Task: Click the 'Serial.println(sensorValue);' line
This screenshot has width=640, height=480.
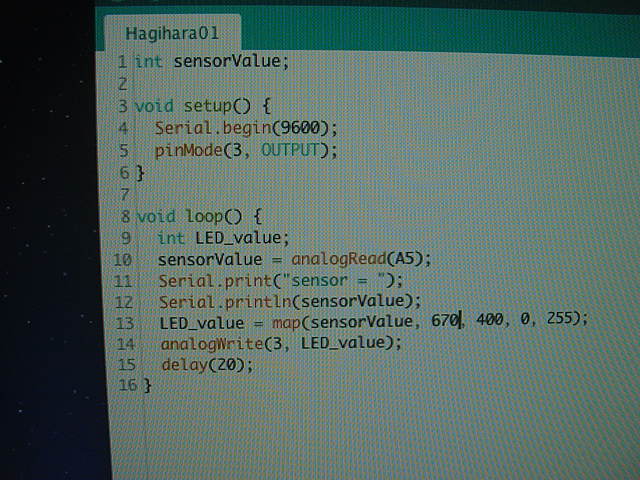Action: (290, 302)
